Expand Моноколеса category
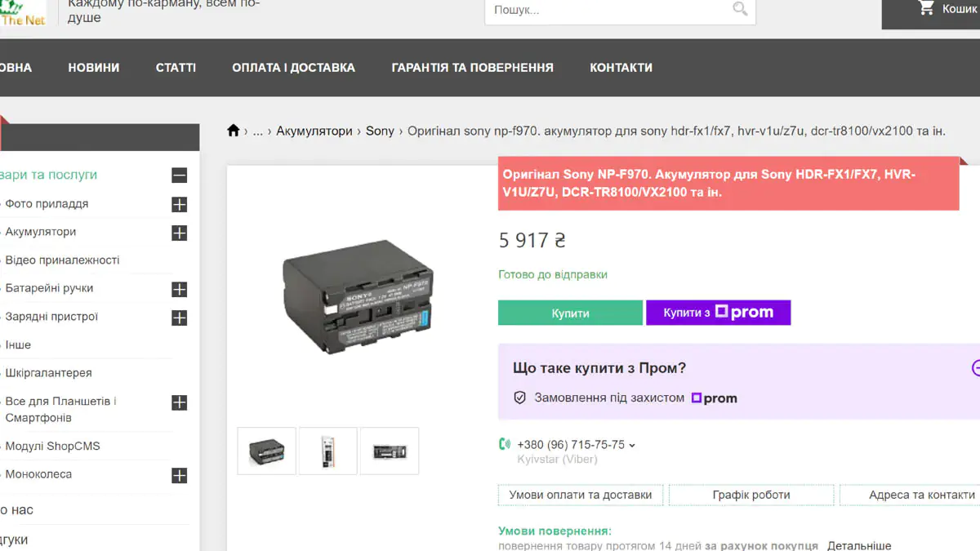The height and width of the screenshot is (551, 980). click(180, 475)
